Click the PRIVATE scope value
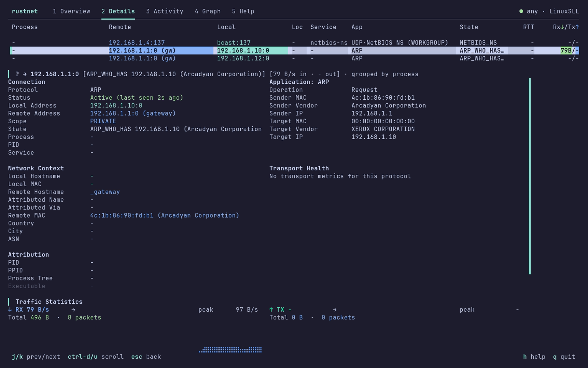 click(103, 121)
